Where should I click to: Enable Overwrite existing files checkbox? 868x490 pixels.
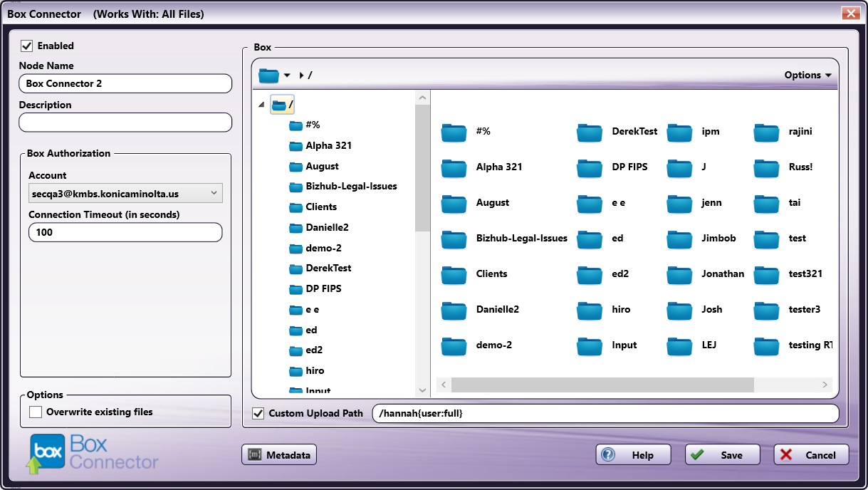click(x=35, y=412)
